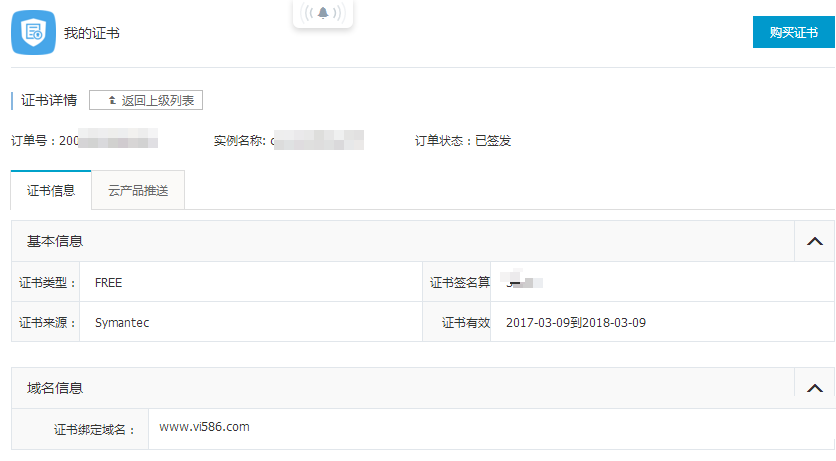Viewport: 836px width, 461px height.
Task: Click the FREE certificate type value
Action: [108, 283]
